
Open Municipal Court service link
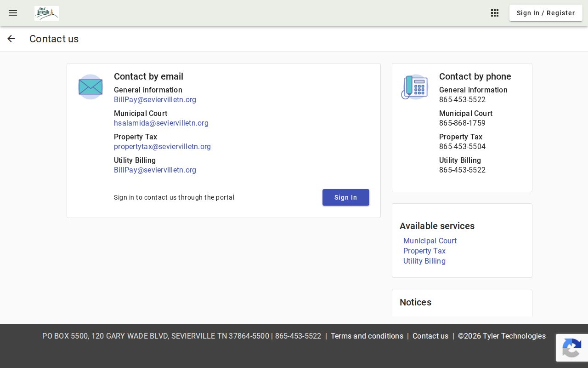(x=430, y=241)
